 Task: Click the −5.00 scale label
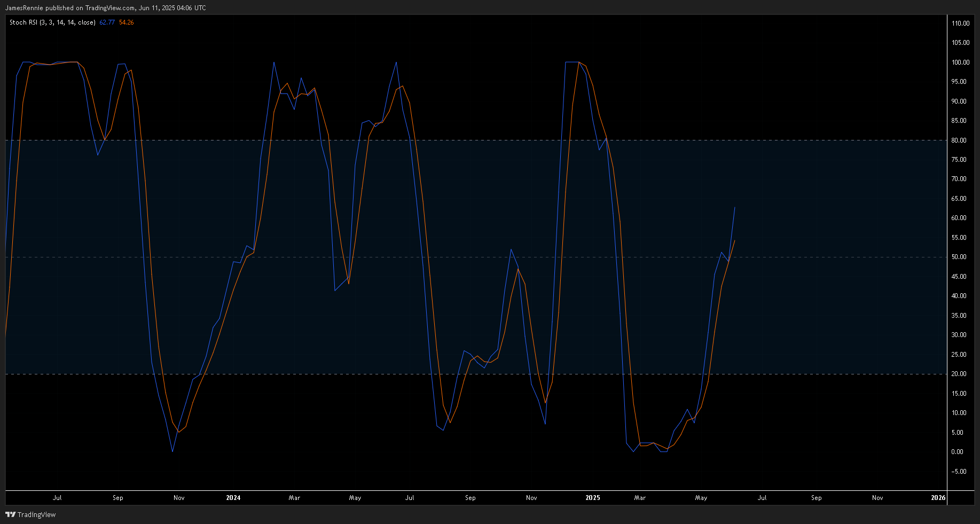(x=959, y=472)
